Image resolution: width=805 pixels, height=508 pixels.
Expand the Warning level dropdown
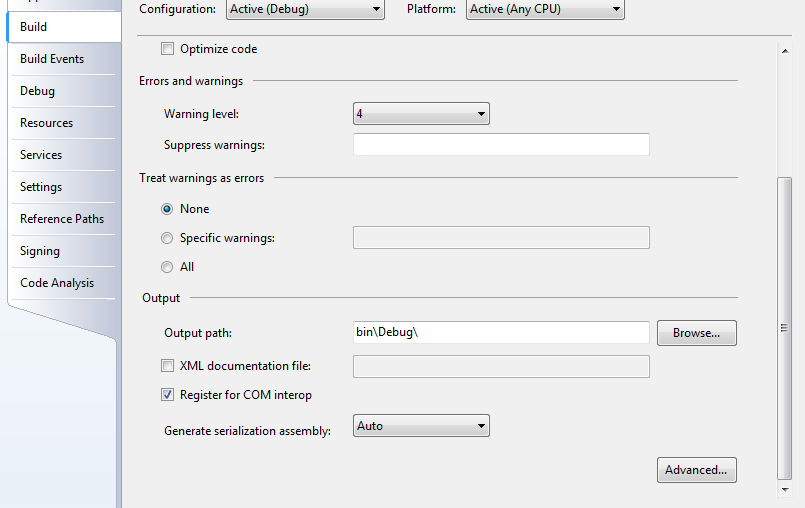421,114
